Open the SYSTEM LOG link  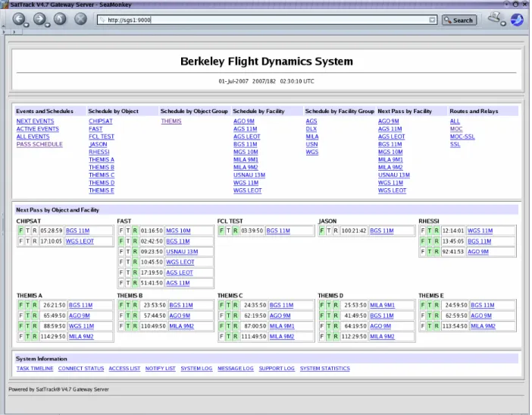pyautogui.click(x=196, y=369)
